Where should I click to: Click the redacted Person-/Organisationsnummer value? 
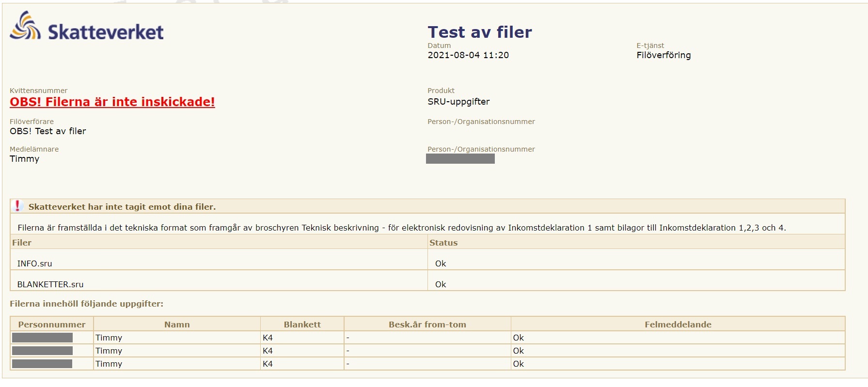point(460,159)
